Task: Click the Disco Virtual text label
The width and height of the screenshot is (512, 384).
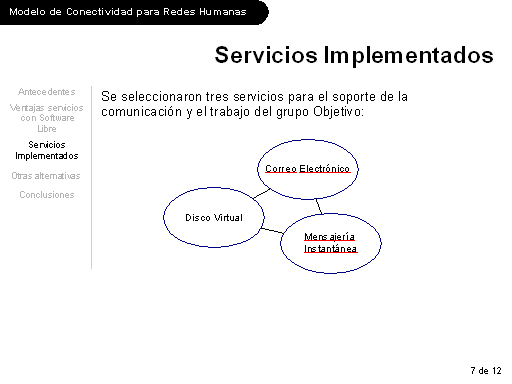Action: tap(214, 218)
